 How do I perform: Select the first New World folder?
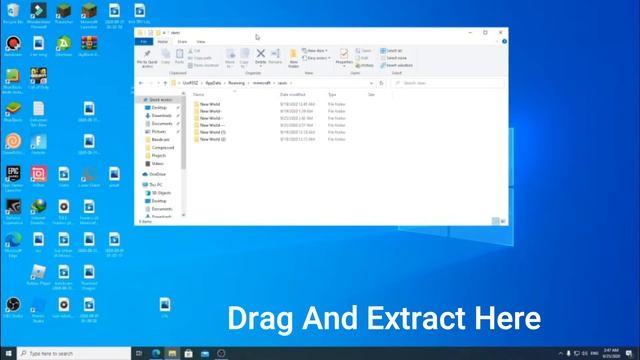(x=209, y=104)
